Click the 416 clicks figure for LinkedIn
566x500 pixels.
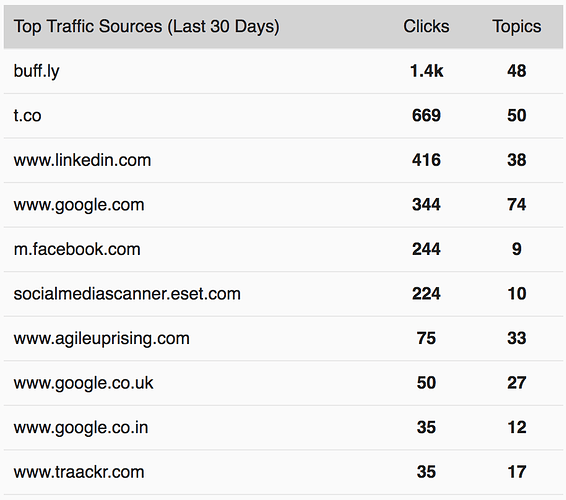pyautogui.click(x=426, y=160)
